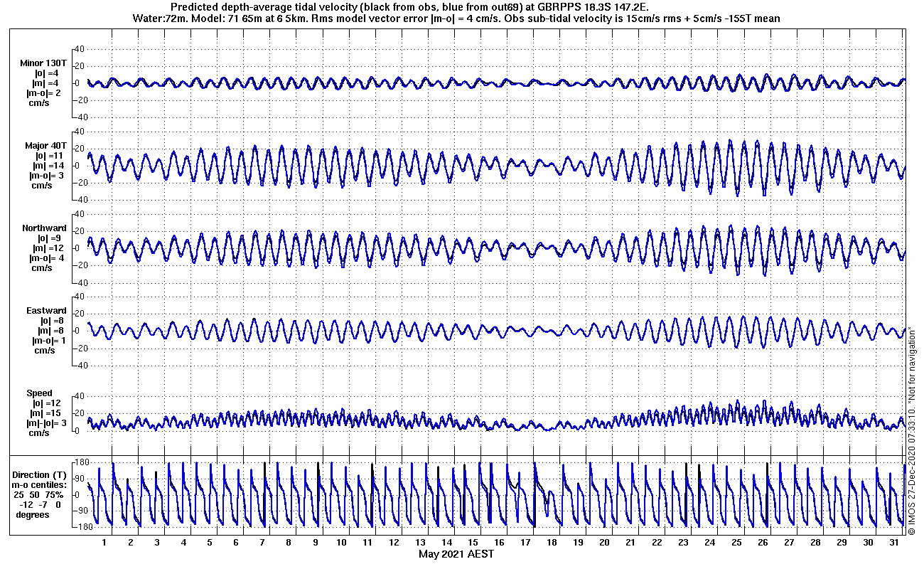Click date label '15' on x-axis
The image size is (924, 569).
(473, 543)
